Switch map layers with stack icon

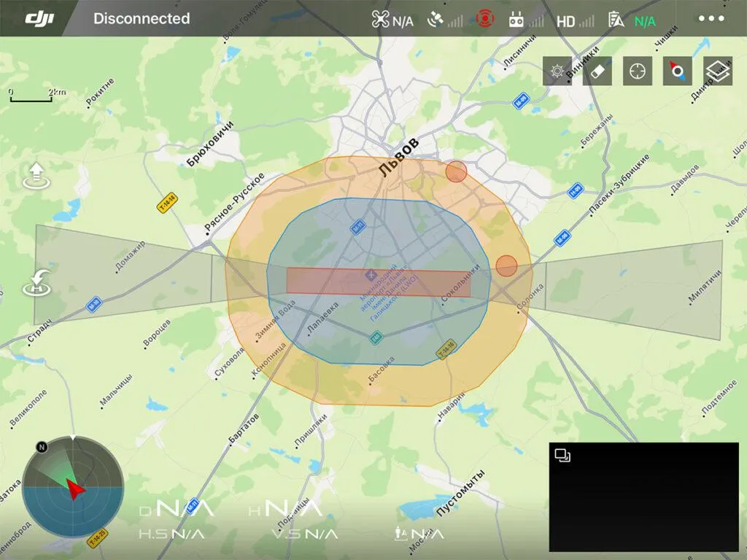click(718, 71)
